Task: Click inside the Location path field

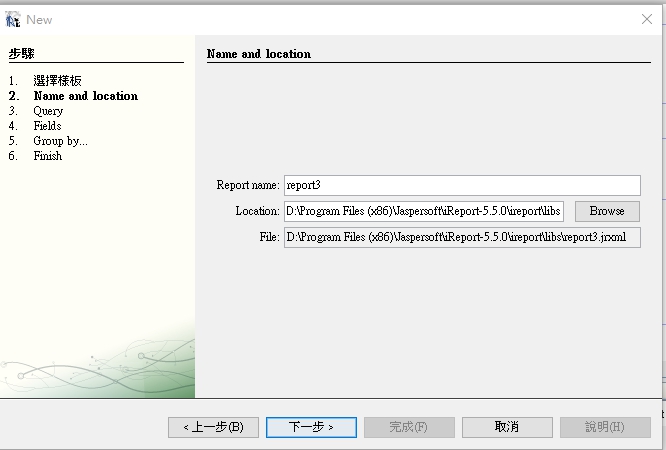Action: (424, 211)
